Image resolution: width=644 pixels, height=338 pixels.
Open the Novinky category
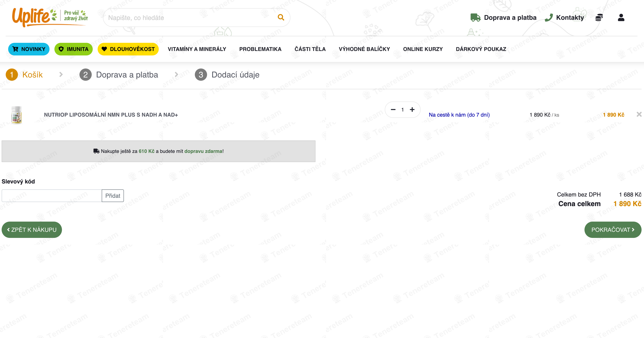[x=29, y=49]
